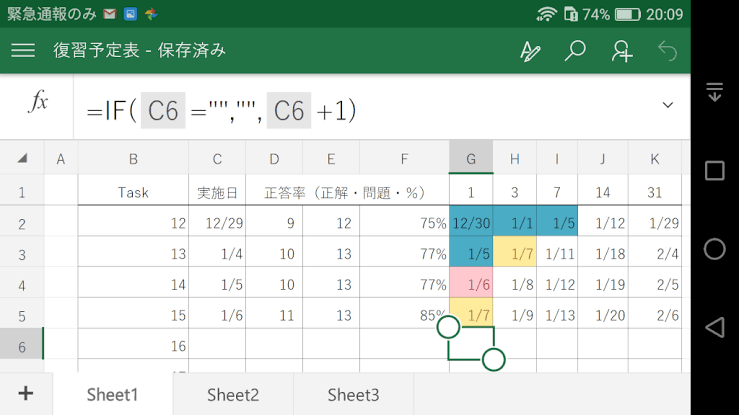Screen dimensions: 739x415
Task: Open the edit ribbon pen icon
Action: pos(530,51)
